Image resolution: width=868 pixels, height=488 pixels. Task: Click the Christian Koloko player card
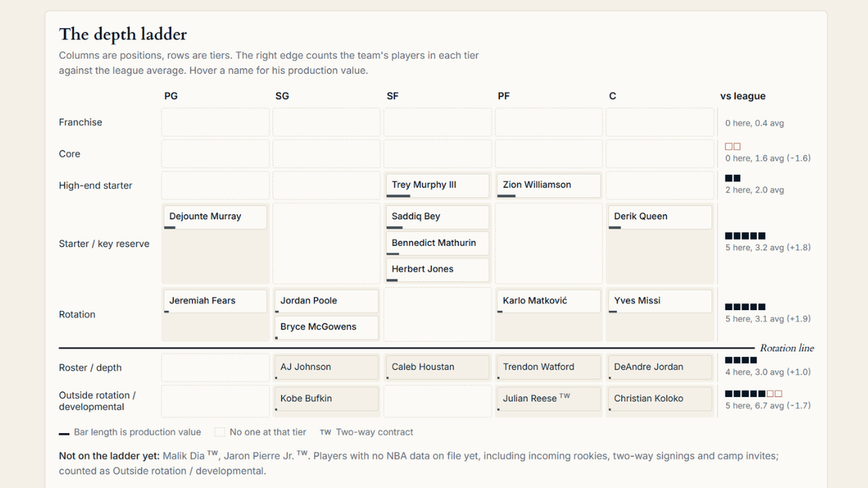(659, 399)
